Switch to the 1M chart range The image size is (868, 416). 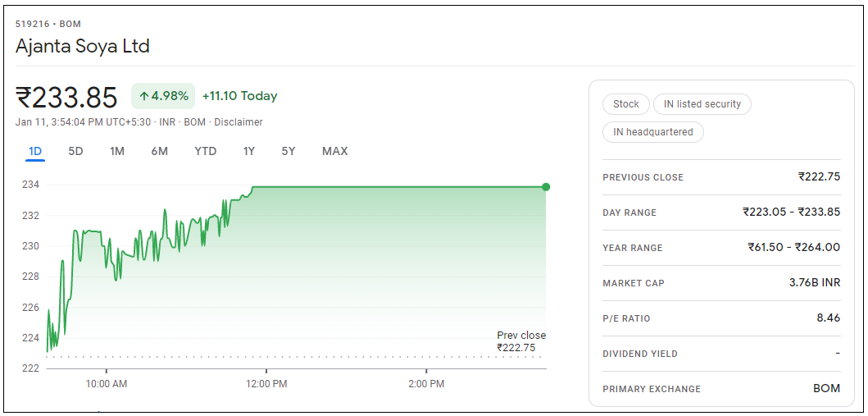coord(117,151)
